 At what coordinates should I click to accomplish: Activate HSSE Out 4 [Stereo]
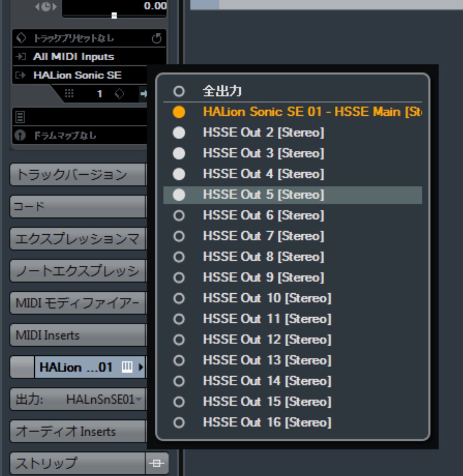(293, 174)
